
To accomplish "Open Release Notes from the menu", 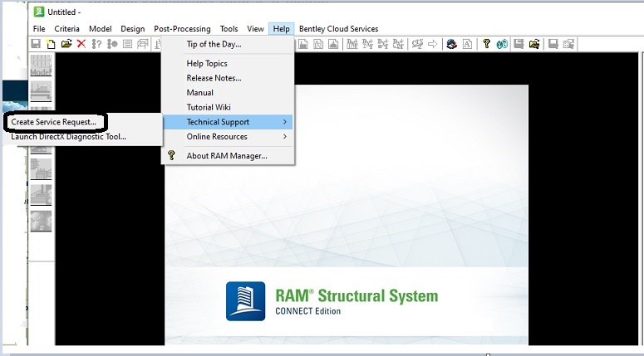I will coord(228,78).
